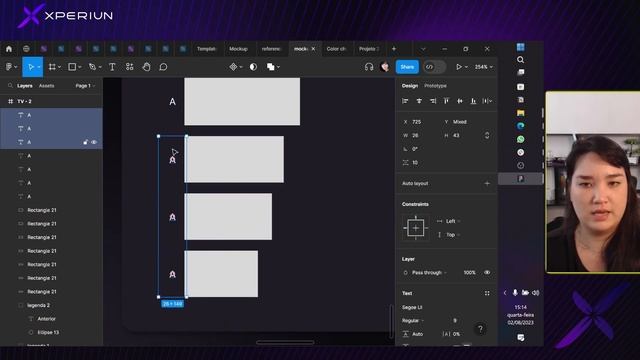Open Frame tool options dropdown arrow
This screenshot has width=640, height=360.
tap(59, 67)
